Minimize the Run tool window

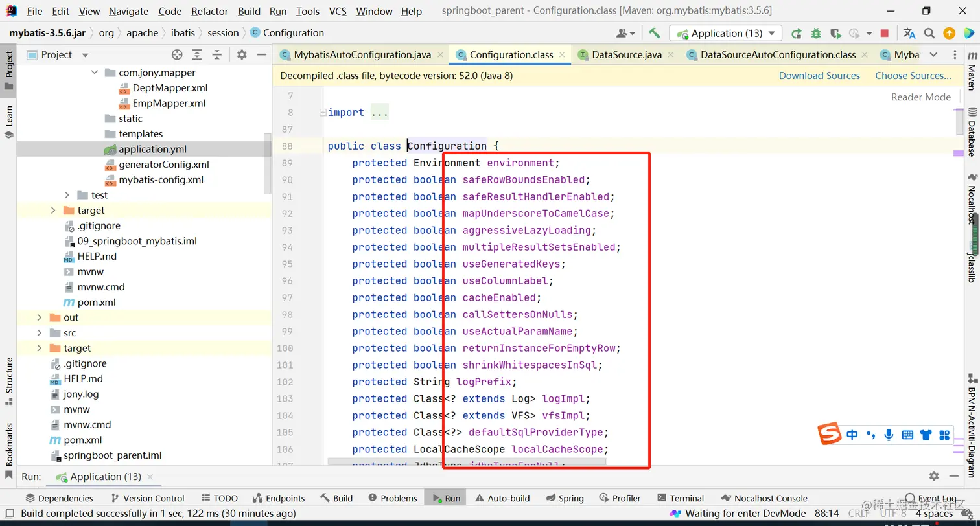click(953, 476)
